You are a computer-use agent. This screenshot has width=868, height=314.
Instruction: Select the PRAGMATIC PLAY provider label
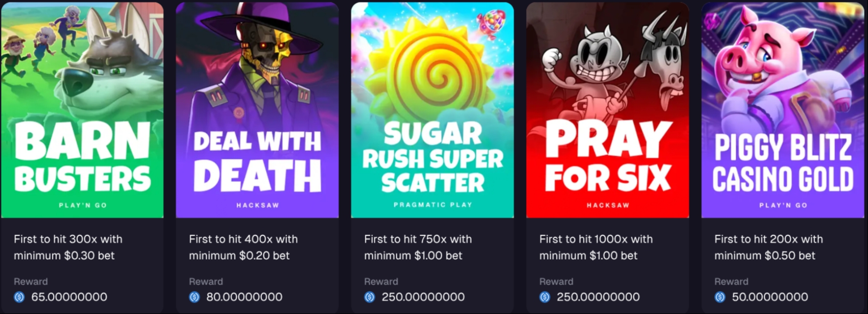pos(432,205)
